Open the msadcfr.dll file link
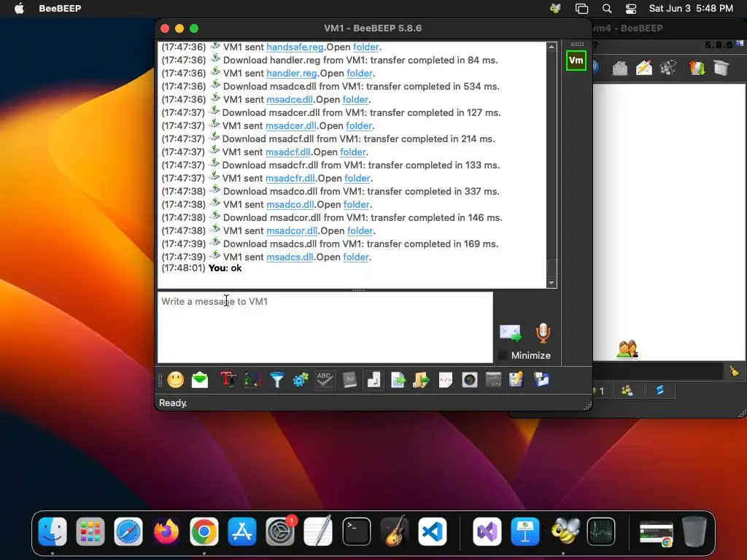The height and width of the screenshot is (560, 747). [x=290, y=178]
